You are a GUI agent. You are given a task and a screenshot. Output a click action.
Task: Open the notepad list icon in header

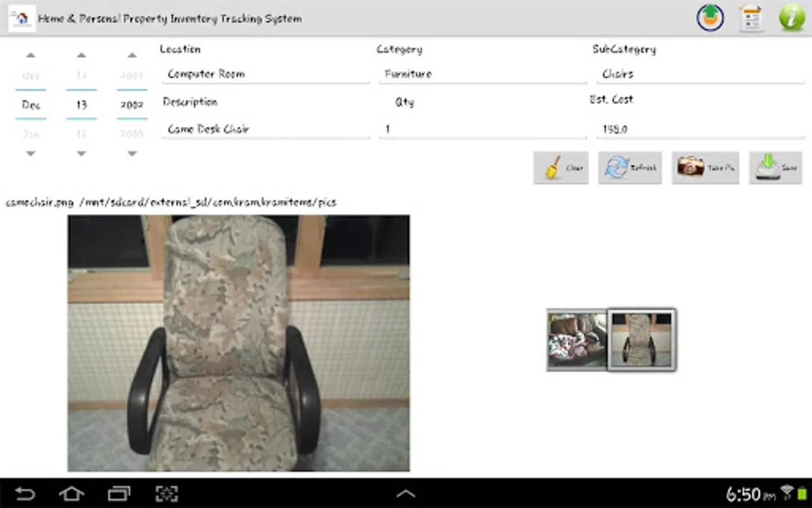pyautogui.click(x=751, y=18)
